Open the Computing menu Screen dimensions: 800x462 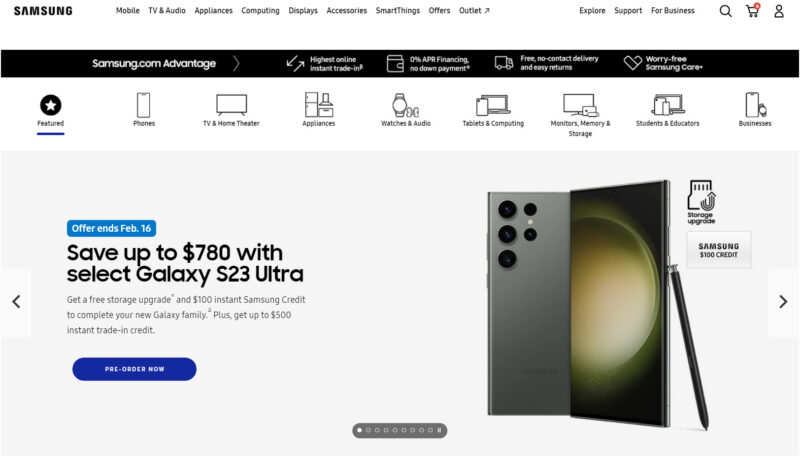[x=260, y=10]
